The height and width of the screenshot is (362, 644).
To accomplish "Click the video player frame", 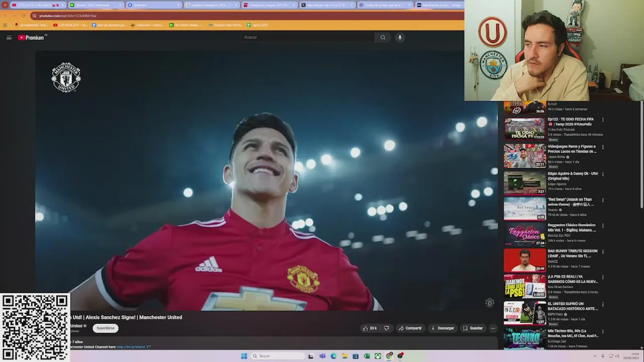I will coord(266,180).
